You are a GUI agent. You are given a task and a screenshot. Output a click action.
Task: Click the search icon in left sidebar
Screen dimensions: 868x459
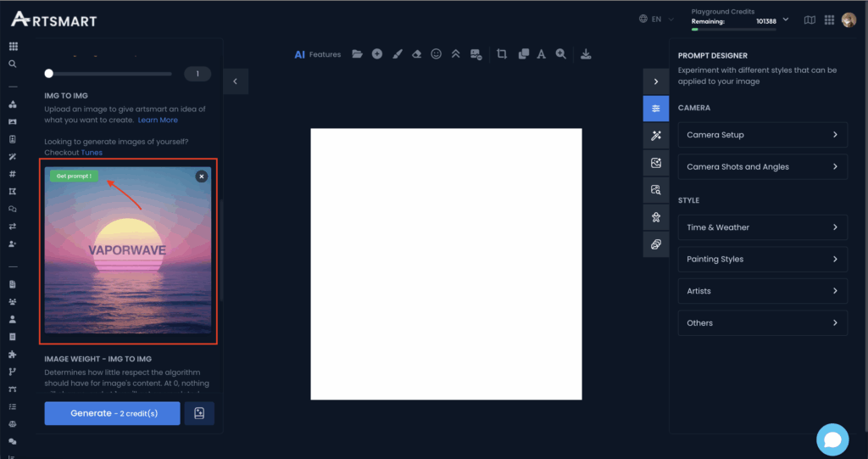12,64
